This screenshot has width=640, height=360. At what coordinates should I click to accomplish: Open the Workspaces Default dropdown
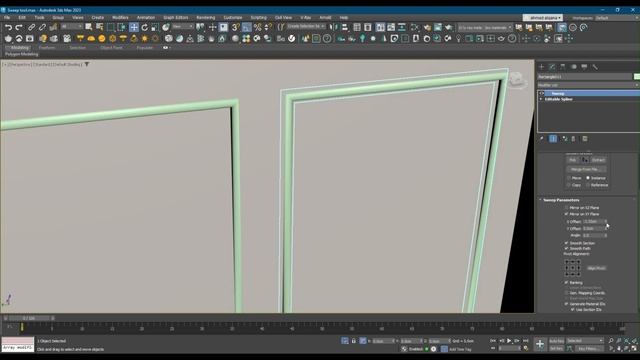pos(617,18)
